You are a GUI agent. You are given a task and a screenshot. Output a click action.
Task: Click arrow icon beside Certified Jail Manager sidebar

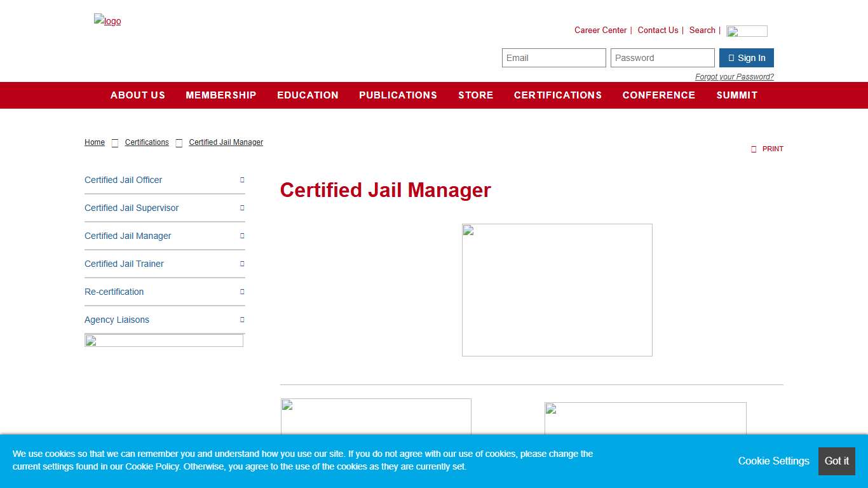pos(242,236)
